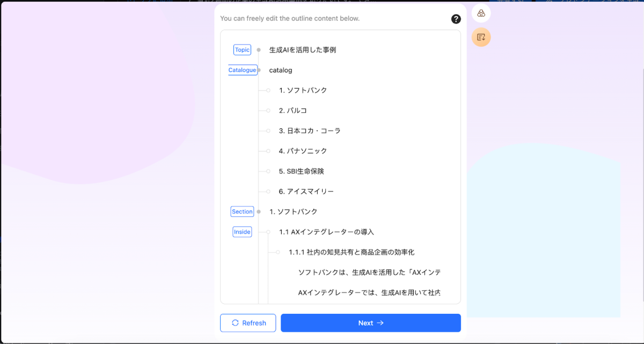This screenshot has width=644, height=344.
Task: Select the '5. SBI生命保険' catalog entry
Action: [x=302, y=171]
